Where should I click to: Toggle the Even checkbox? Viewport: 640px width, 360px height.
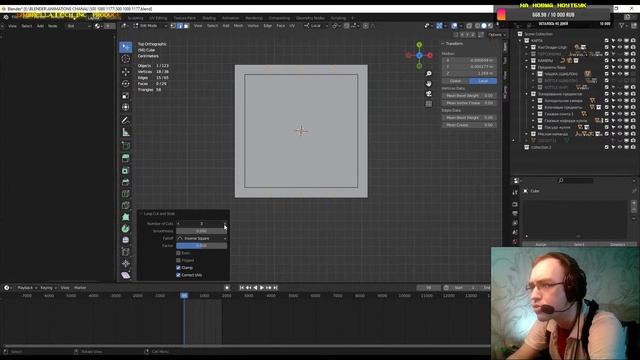[x=178, y=253]
